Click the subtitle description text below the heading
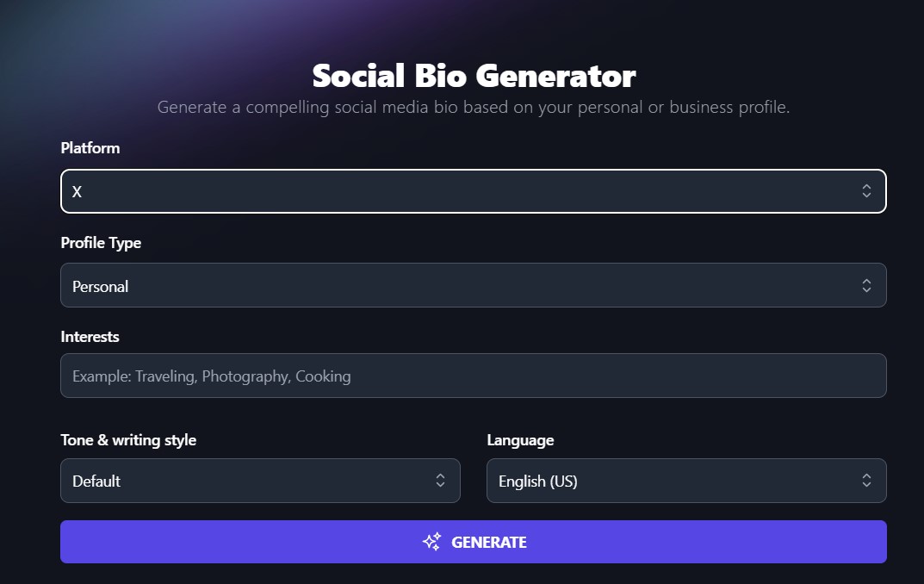Screen dimensions: 924x584 [x=473, y=107]
